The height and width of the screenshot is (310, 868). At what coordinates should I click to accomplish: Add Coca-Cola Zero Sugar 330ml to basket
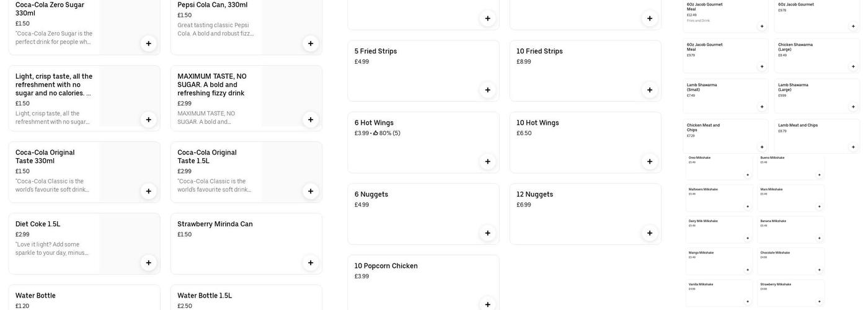coord(148,43)
